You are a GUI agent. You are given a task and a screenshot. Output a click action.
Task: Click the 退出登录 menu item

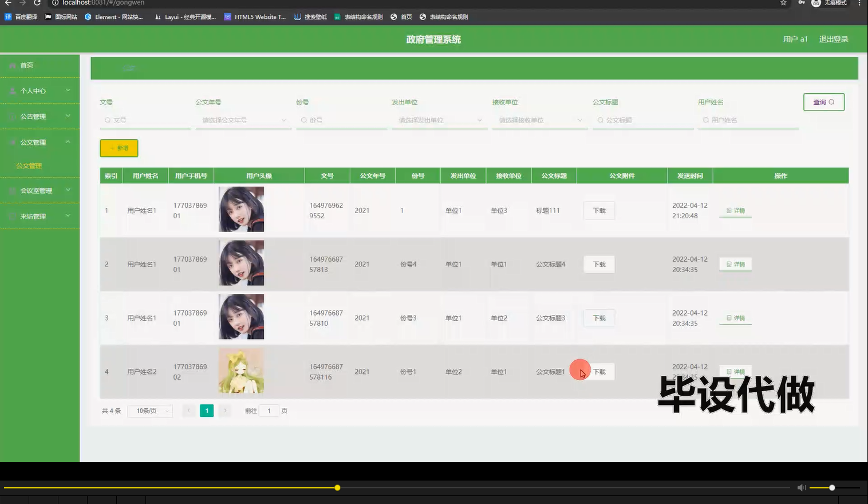point(833,39)
